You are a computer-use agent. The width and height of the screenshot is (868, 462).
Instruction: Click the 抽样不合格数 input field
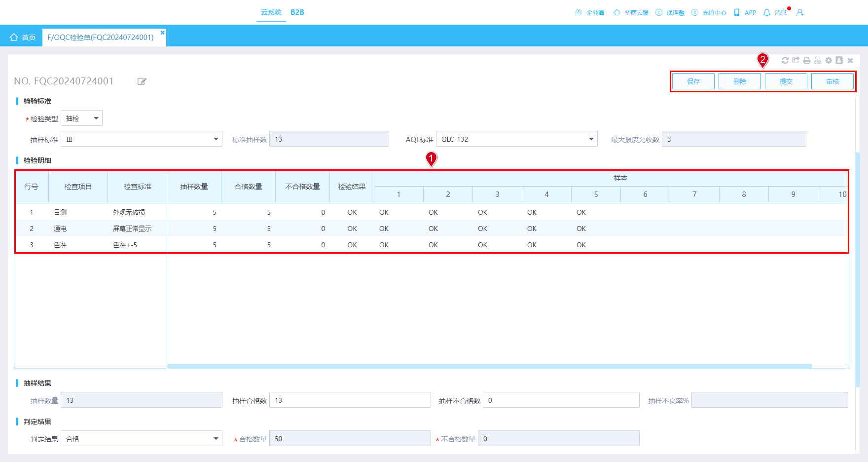[x=561, y=400]
